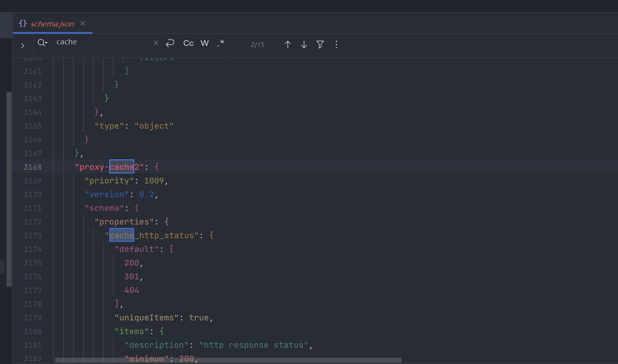
Task: Open the filter search results icon
Action: (320, 44)
